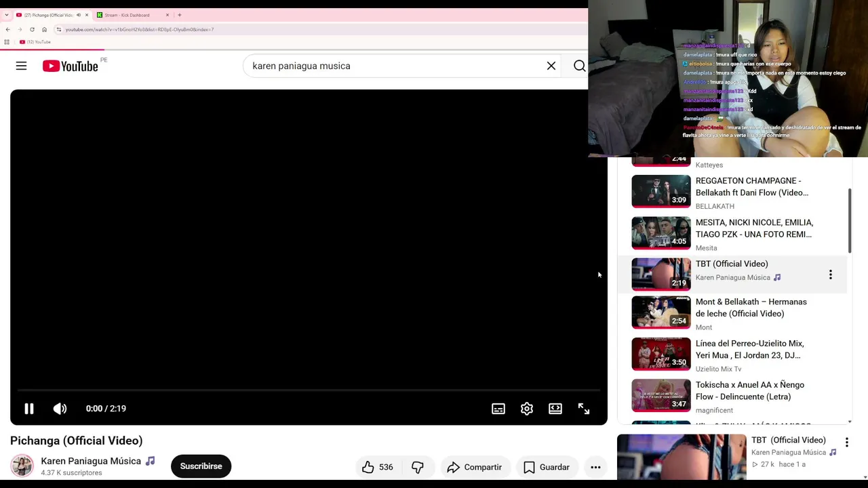868x488 pixels.
Task: Mute the audio-playing Pichanga tab
Action: (79, 15)
